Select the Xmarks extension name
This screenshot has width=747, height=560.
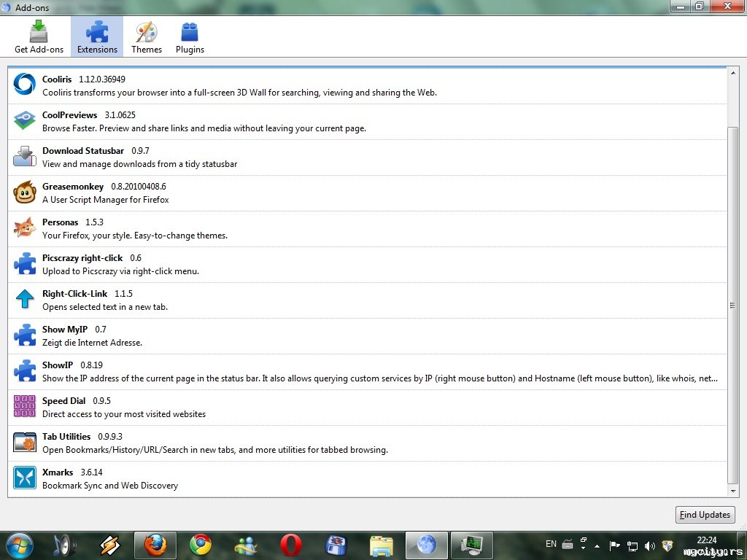[x=58, y=472]
